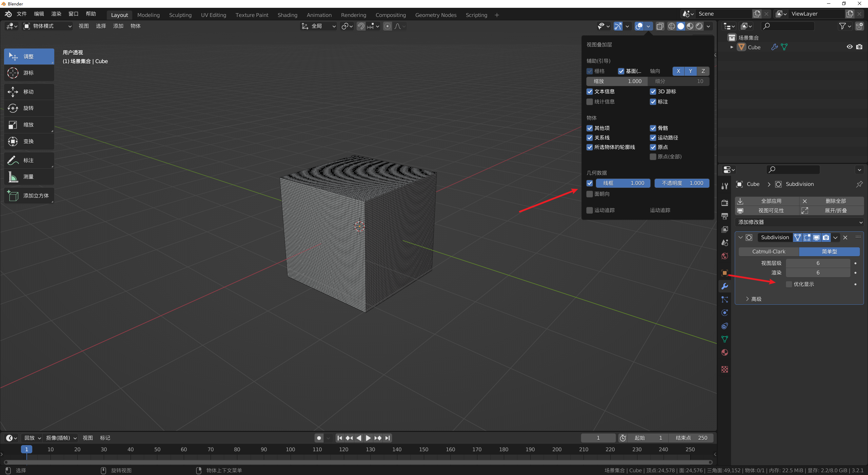The height and width of the screenshot is (475, 868).
Task: Switch to wireframe viewport shading
Action: click(x=671, y=26)
